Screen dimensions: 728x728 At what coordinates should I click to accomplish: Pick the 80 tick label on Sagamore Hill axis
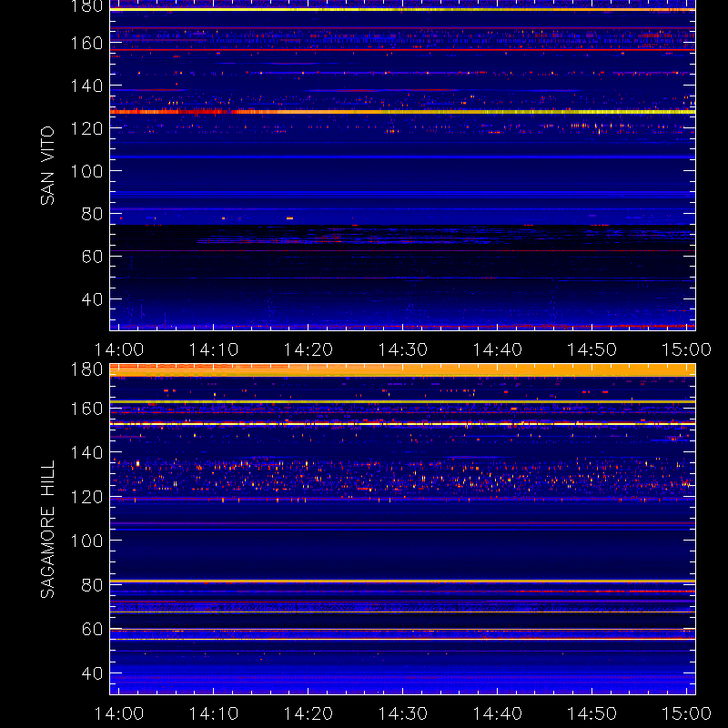[x=92, y=585]
